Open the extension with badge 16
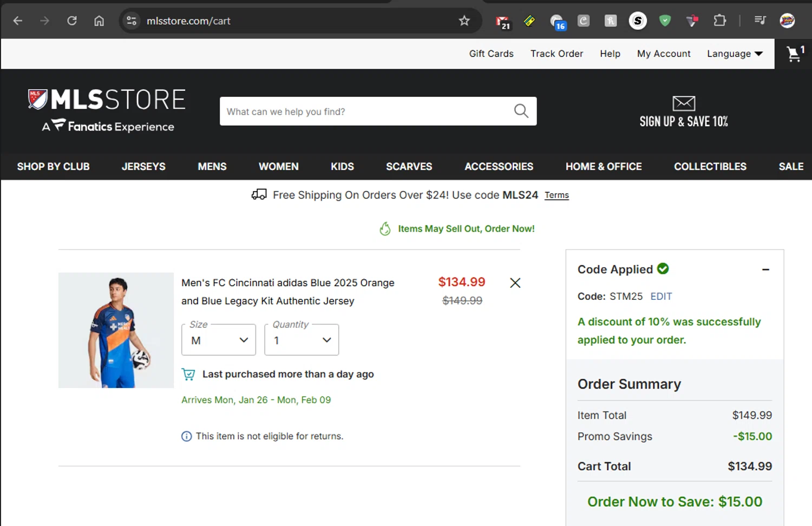The width and height of the screenshot is (812, 526). (x=557, y=22)
